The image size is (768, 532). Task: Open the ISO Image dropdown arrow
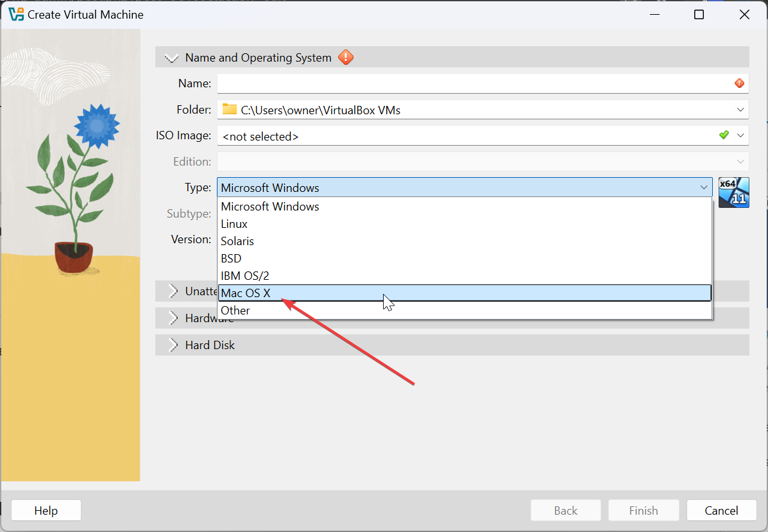[741, 135]
